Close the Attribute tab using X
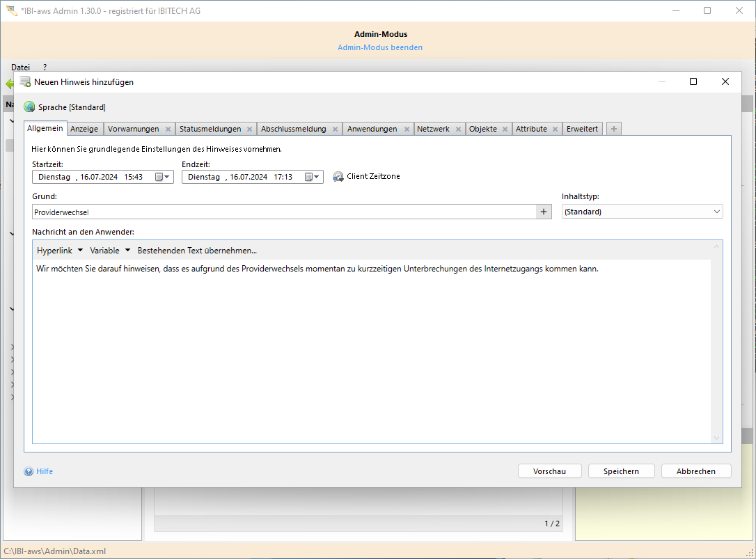Screen dimensions: 756x559 [555, 129]
